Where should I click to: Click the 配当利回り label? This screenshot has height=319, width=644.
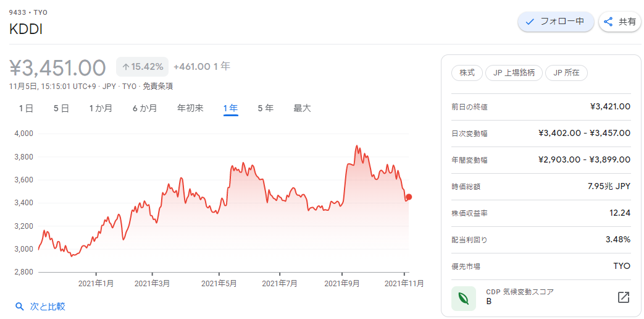(469, 240)
